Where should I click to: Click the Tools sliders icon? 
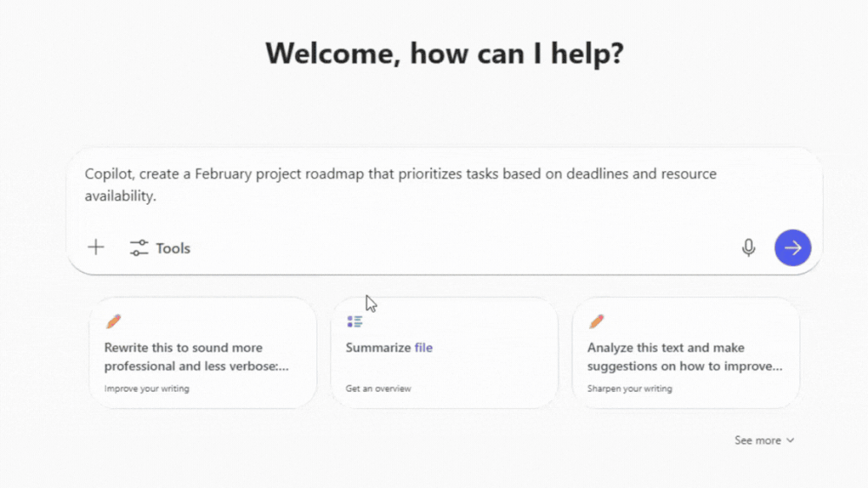coord(139,248)
